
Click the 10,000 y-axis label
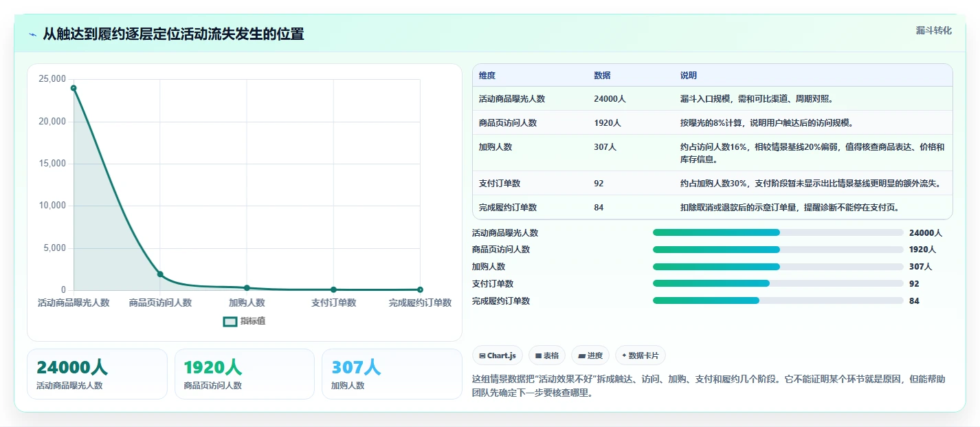(52, 206)
